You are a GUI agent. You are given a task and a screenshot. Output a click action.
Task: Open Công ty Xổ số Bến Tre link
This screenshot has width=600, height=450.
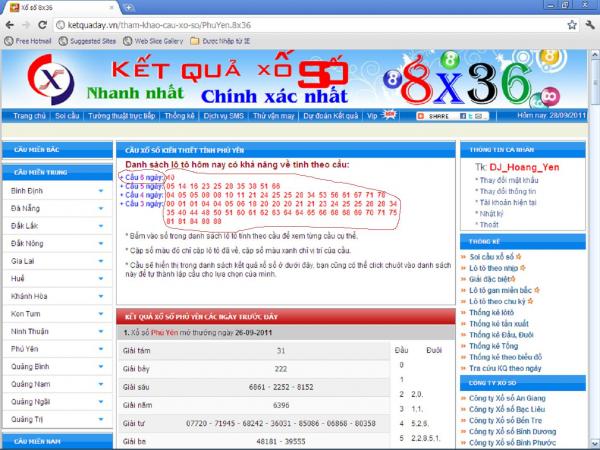click(505, 420)
